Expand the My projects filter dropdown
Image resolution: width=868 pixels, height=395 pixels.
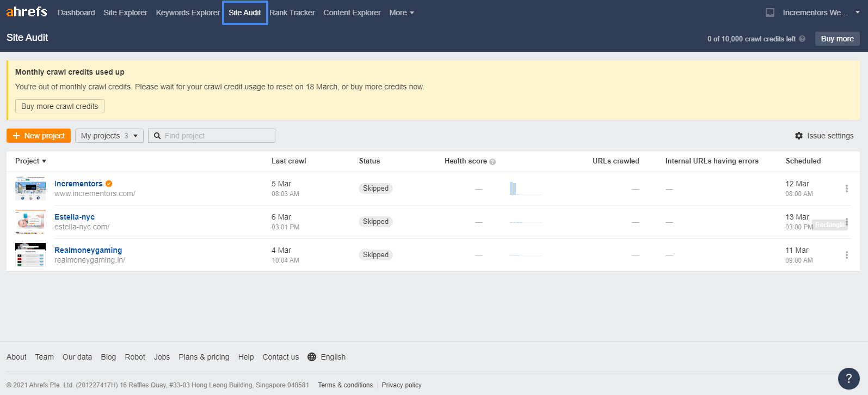point(109,136)
